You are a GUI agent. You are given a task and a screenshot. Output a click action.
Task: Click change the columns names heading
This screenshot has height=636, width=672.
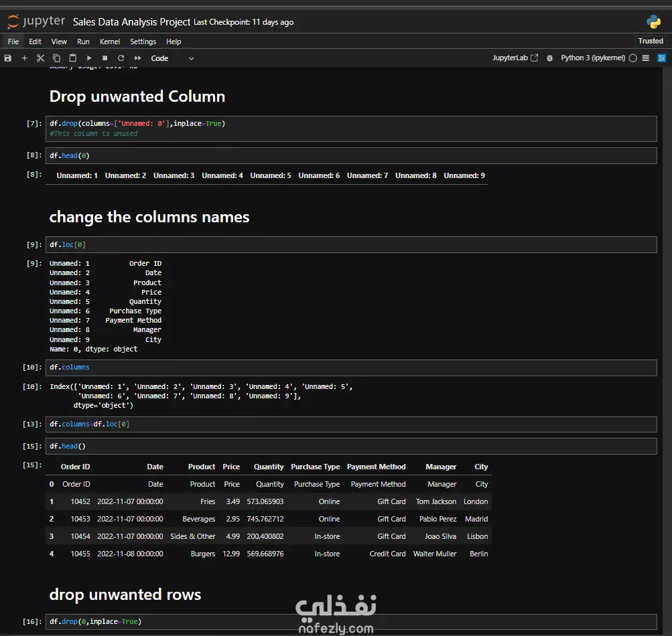149,217
